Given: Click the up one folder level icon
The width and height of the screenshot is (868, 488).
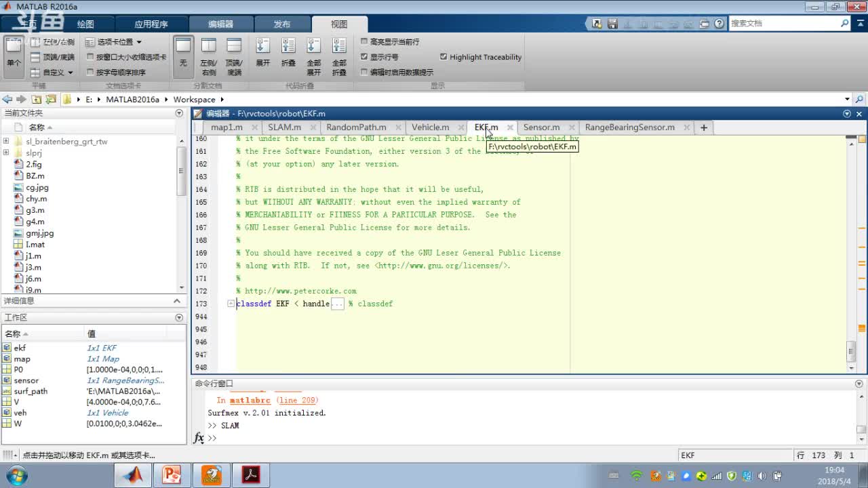Looking at the screenshot, I should [36, 100].
